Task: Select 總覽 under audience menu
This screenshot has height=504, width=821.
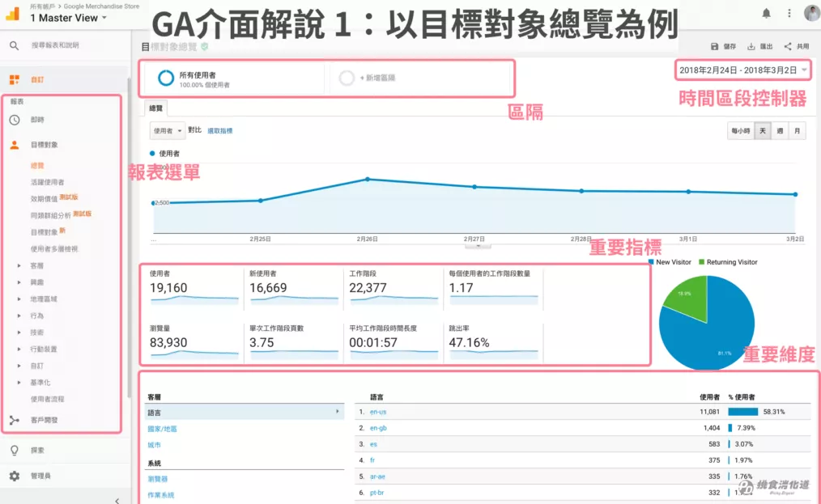Action: [x=37, y=165]
